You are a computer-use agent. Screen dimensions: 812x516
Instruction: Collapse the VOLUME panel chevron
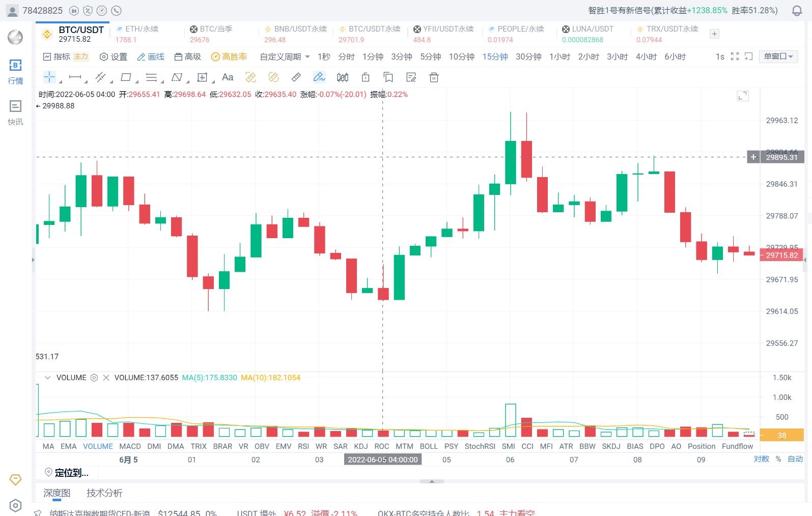point(48,378)
